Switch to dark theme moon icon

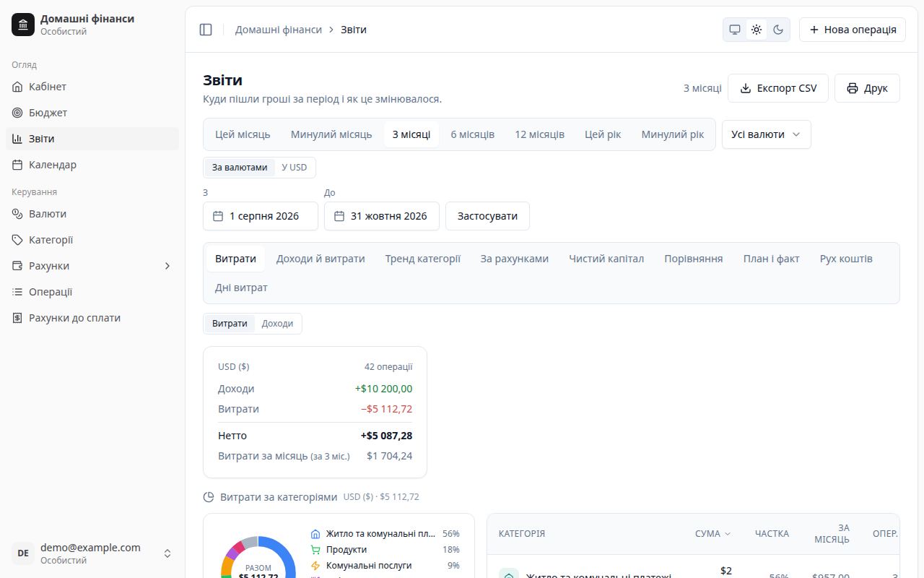[778, 30]
